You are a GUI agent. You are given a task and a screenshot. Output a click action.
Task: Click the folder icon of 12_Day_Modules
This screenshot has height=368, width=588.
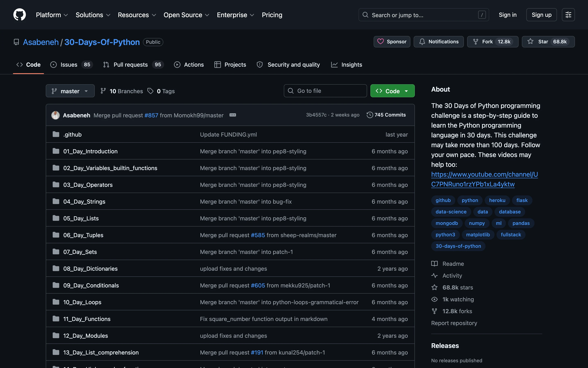56,335
